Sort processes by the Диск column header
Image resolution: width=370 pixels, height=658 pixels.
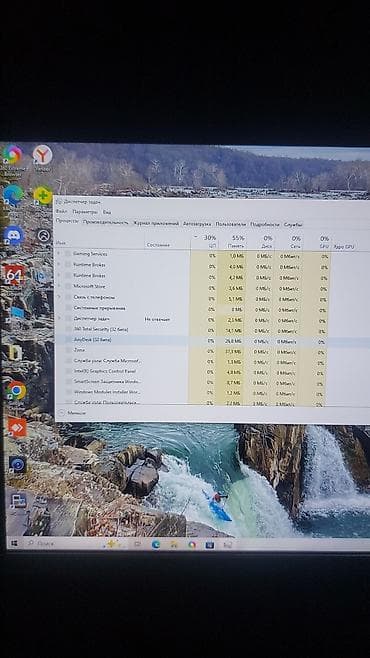[261, 242]
